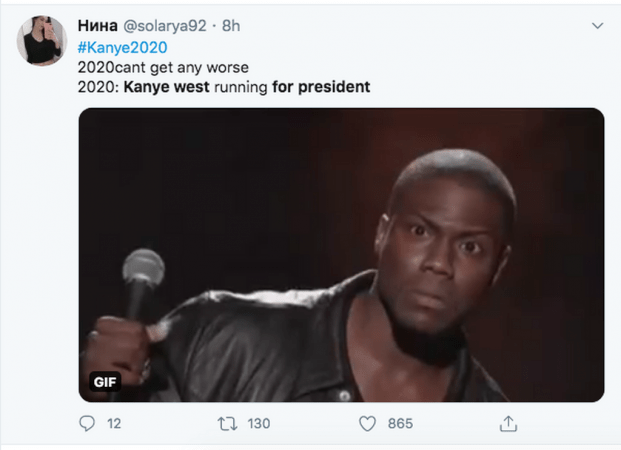Open the @solarya92 handle
621x450 pixels.
pos(165,26)
